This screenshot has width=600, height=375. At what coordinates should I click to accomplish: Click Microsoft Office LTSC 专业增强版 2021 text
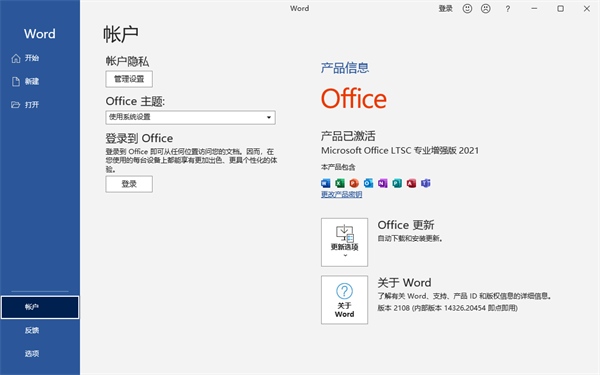pos(400,150)
